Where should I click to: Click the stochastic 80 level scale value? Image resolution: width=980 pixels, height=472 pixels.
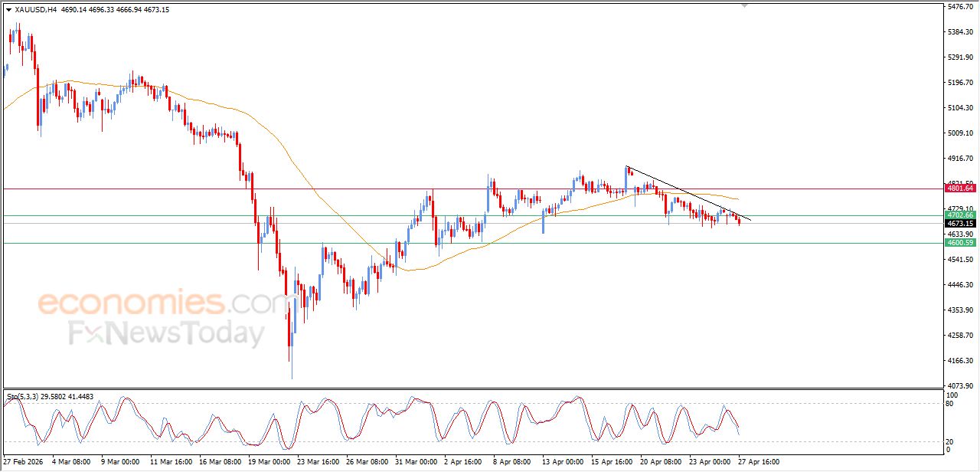pyautogui.click(x=951, y=404)
